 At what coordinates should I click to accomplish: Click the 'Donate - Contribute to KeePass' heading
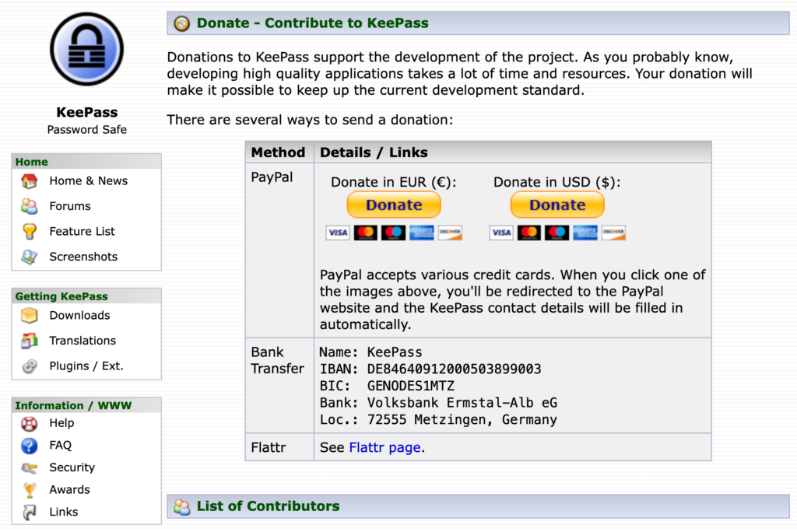(x=313, y=23)
